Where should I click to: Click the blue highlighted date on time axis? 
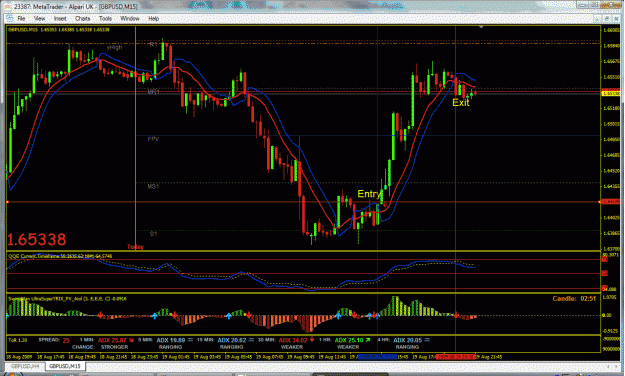(377, 357)
